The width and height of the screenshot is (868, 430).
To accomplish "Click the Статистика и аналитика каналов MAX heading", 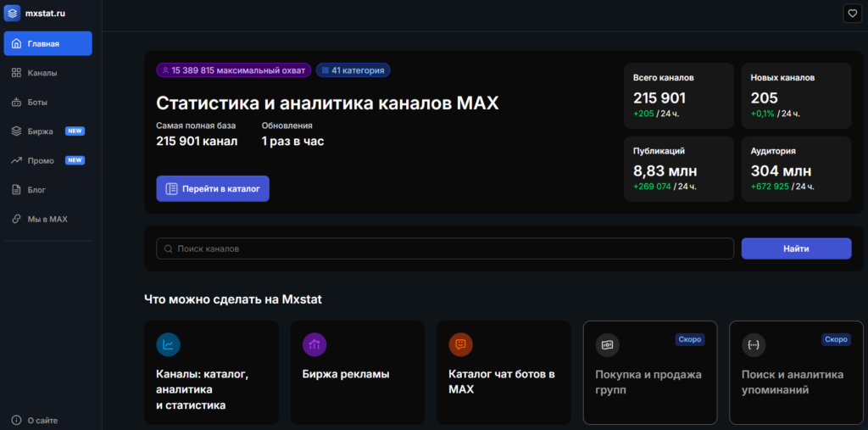I will (x=328, y=103).
